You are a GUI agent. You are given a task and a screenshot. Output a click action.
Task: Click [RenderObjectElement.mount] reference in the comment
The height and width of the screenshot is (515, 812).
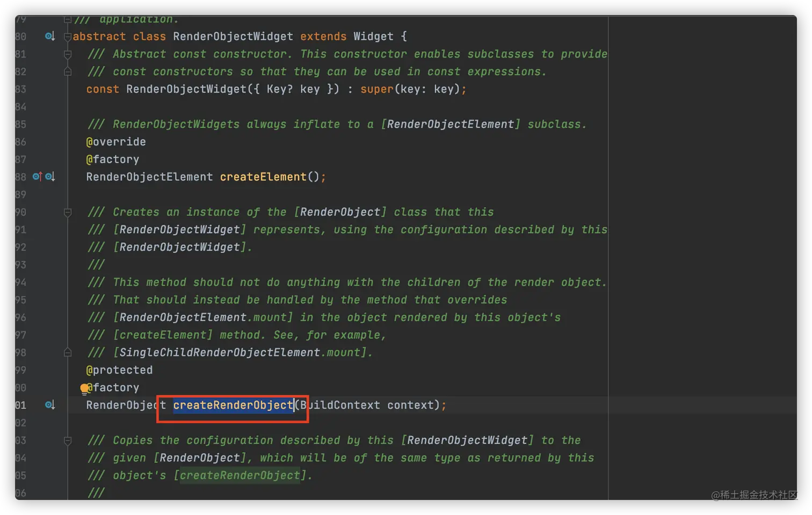pos(203,317)
